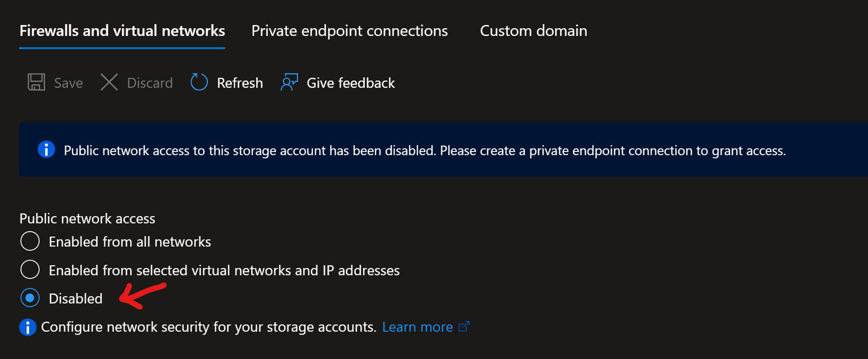The image size is (868, 359).
Task: Select the Disabled radio button
Action: (x=30, y=298)
